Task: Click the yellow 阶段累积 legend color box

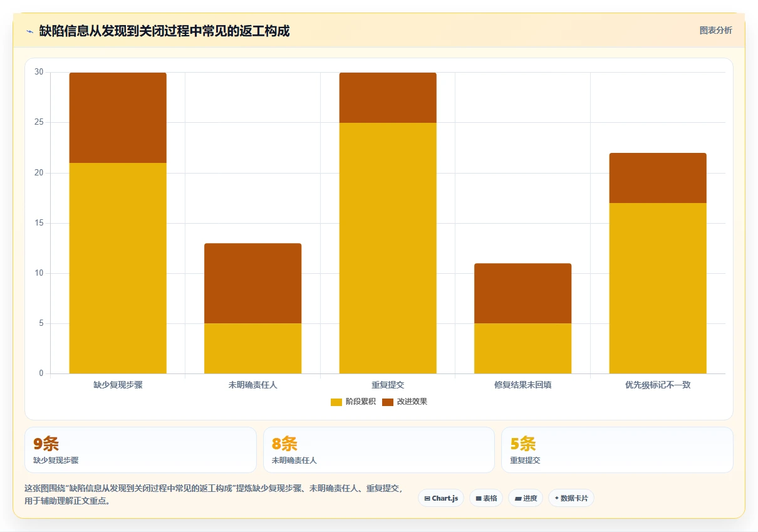Action: [336, 402]
